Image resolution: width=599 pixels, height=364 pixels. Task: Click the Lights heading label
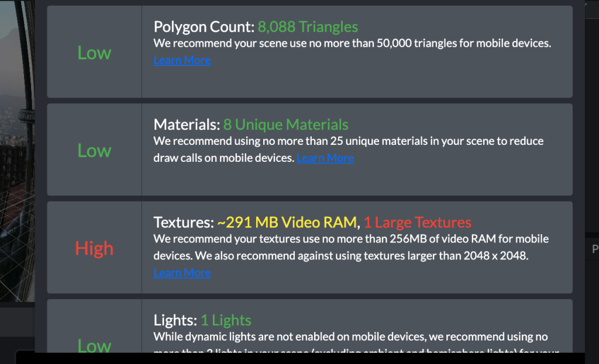point(175,320)
